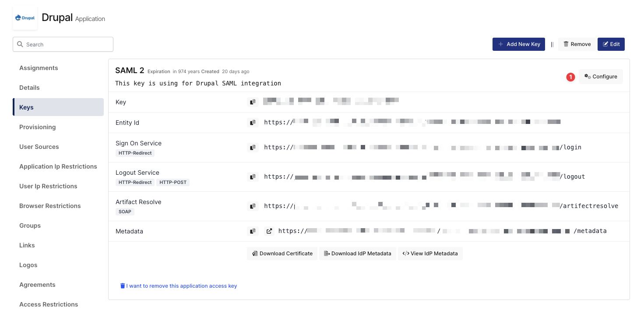The image size is (644, 321).
Task: Edit the application details
Action: pyautogui.click(x=611, y=44)
